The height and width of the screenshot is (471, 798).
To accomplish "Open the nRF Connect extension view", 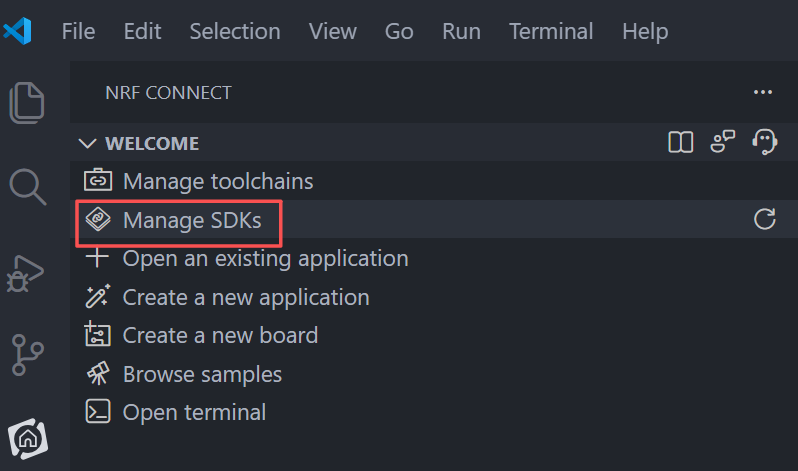I will point(28,438).
